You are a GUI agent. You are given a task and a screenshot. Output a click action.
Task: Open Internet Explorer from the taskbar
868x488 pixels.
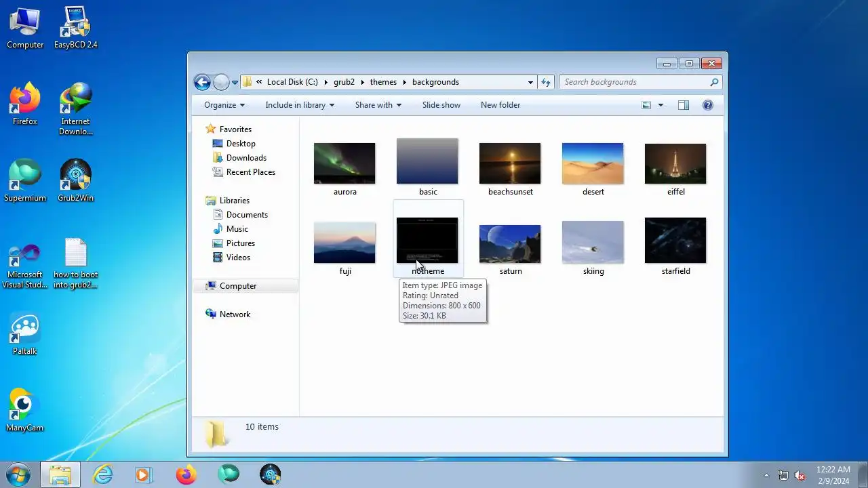click(102, 474)
